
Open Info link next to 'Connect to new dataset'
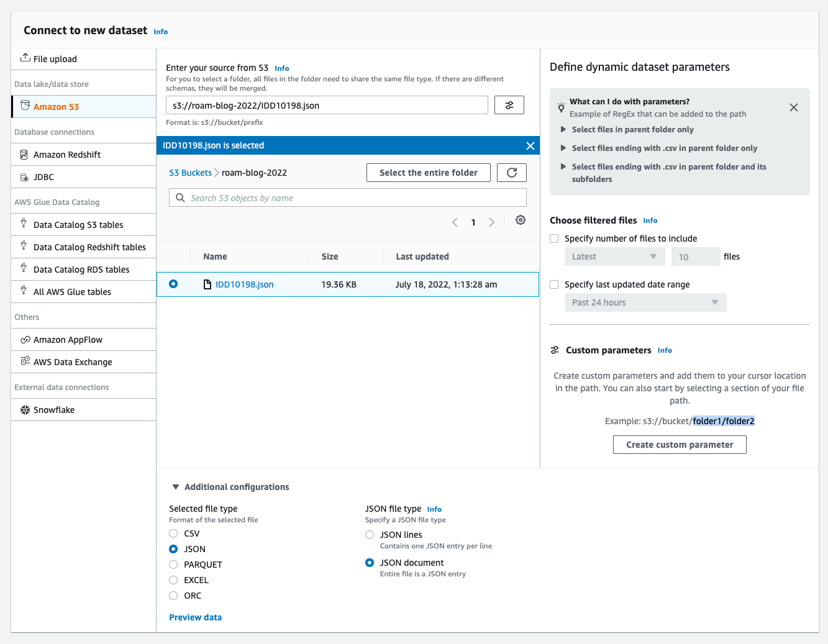click(x=160, y=32)
